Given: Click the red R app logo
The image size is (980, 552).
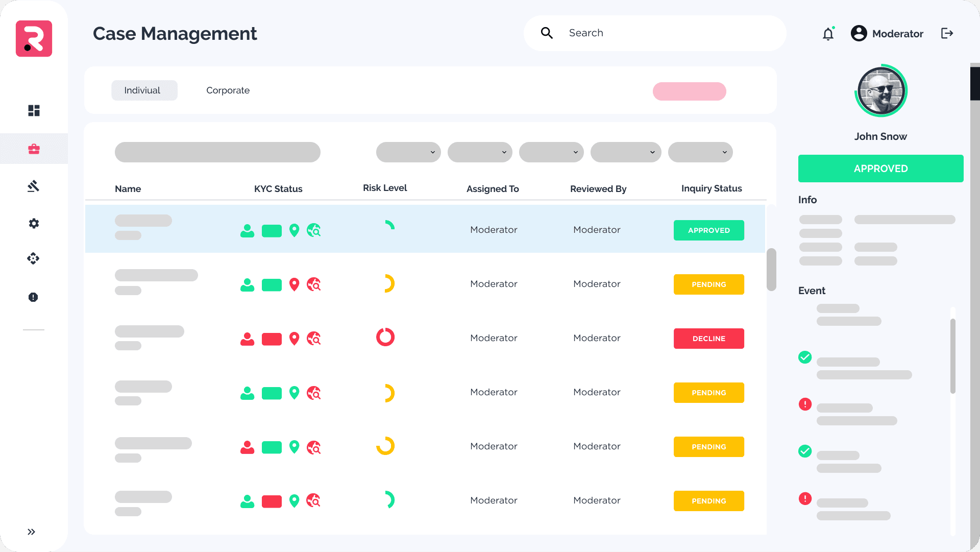Looking at the screenshot, I should point(34,39).
